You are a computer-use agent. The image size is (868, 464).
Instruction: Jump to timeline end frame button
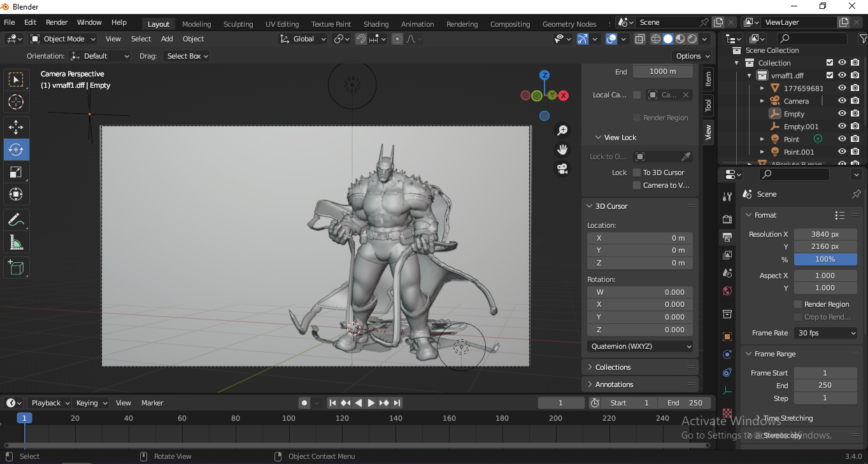pyautogui.click(x=397, y=403)
